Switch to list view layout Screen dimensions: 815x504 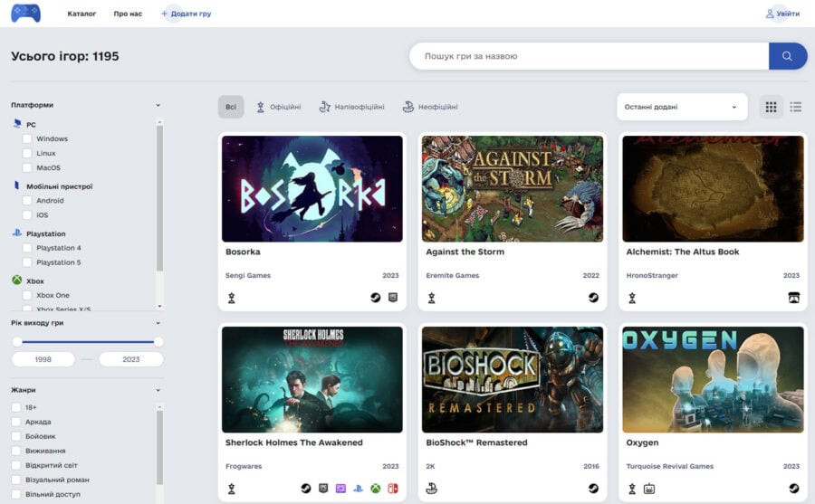point(796,107)
